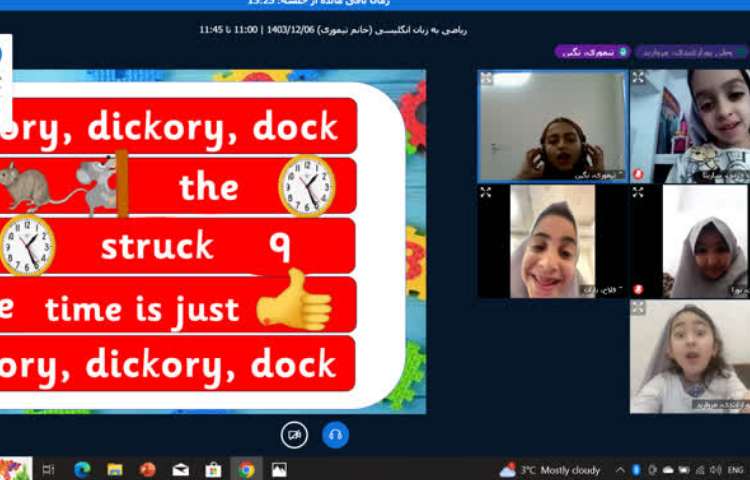Click the smiling student's video in the middle-left tile

[x=552, y=241]
